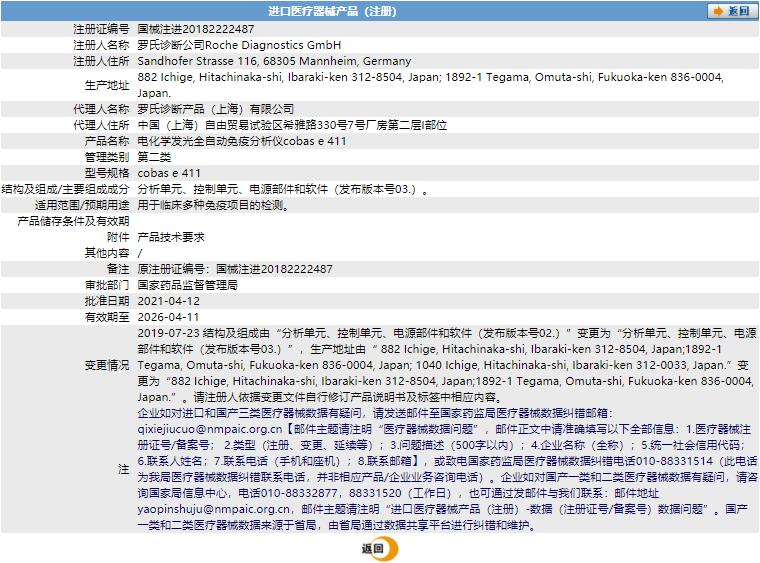Click the 返回 button in the blue header

click(x=731, y=11)
